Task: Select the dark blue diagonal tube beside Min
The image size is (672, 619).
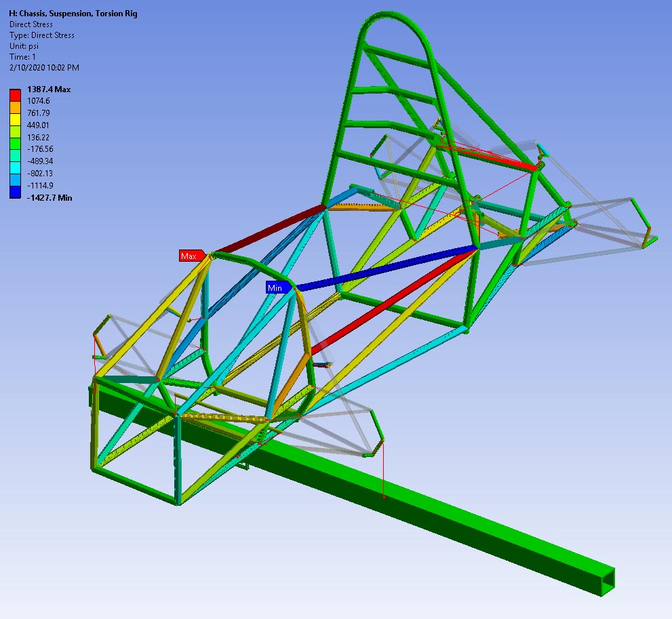Action: coord(387,268)
